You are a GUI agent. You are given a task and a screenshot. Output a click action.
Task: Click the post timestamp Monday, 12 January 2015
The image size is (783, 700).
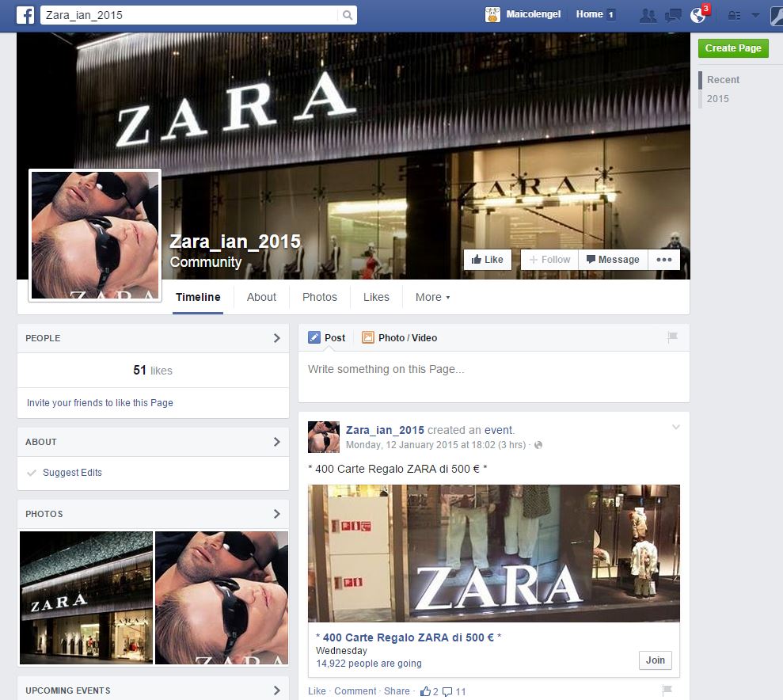[435, 445]
